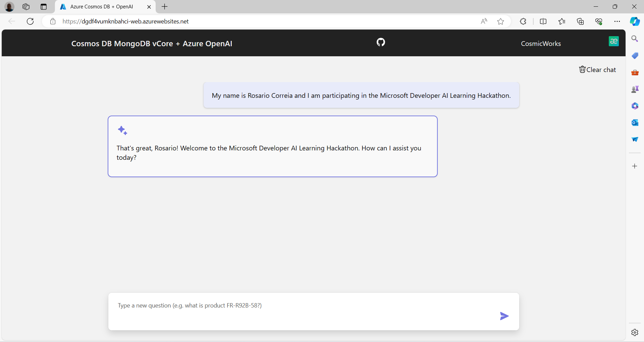This screenshot has width=644, height=342.
Task: Open sidebar settings gear icon
Action: 635,332
